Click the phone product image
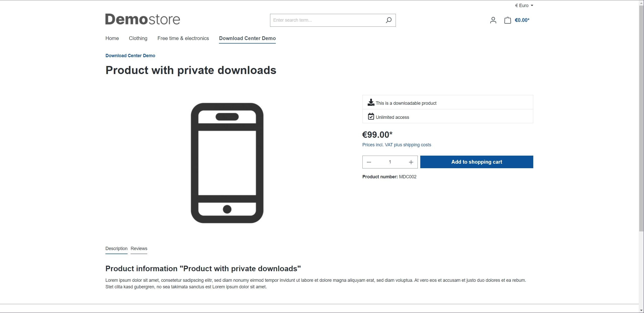 click(227, 163)
